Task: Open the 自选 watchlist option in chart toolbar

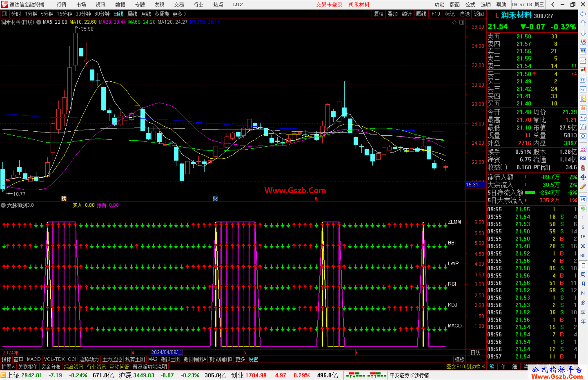Action: pos(464,14)
